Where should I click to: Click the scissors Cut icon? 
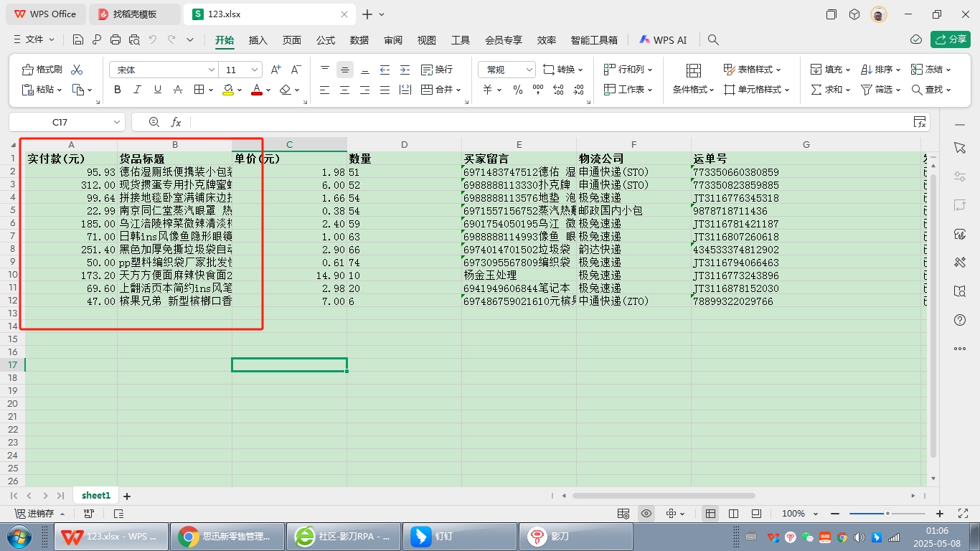coord(77,70)
